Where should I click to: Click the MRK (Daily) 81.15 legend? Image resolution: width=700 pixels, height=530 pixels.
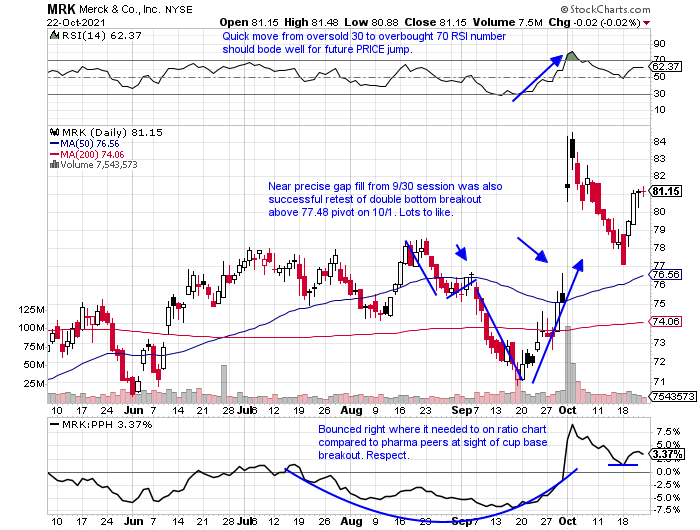pyautogui.click(x=112, y=132)
